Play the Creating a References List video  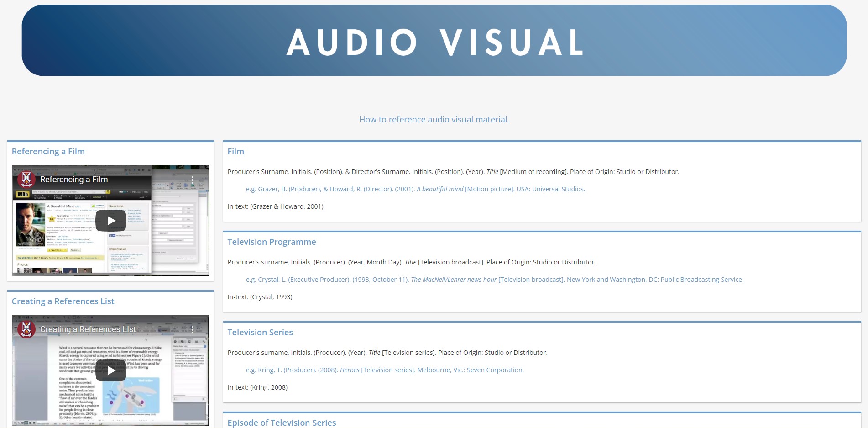[x=110, y=370]
